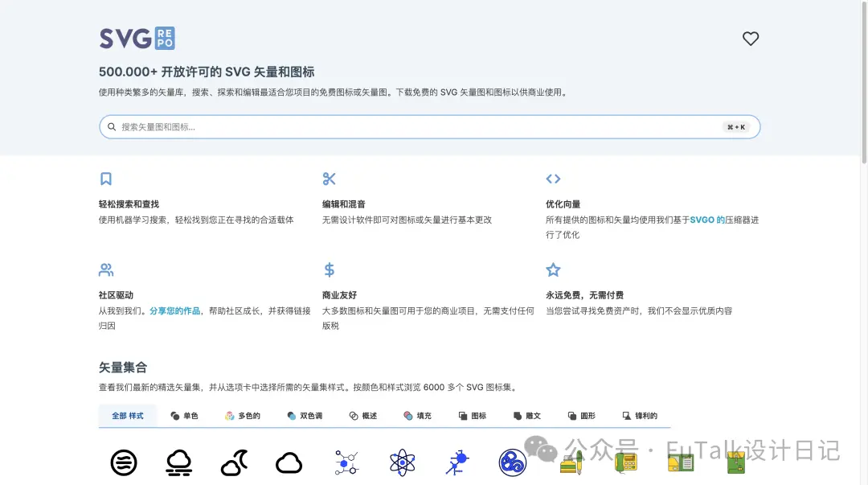
Task: Click the 商业友好 feature title
Action: (x=339, y=295)
